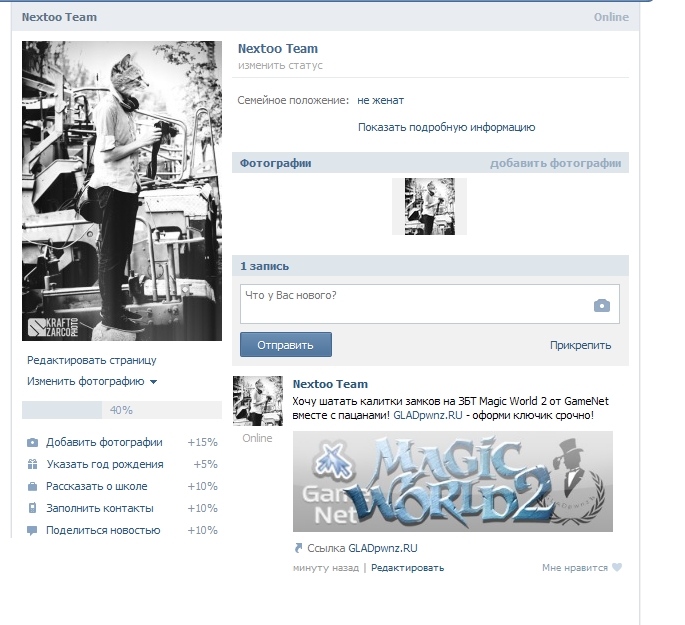Open the 1 запись wall header
The image size is (685, 625).
coord(264,266)
